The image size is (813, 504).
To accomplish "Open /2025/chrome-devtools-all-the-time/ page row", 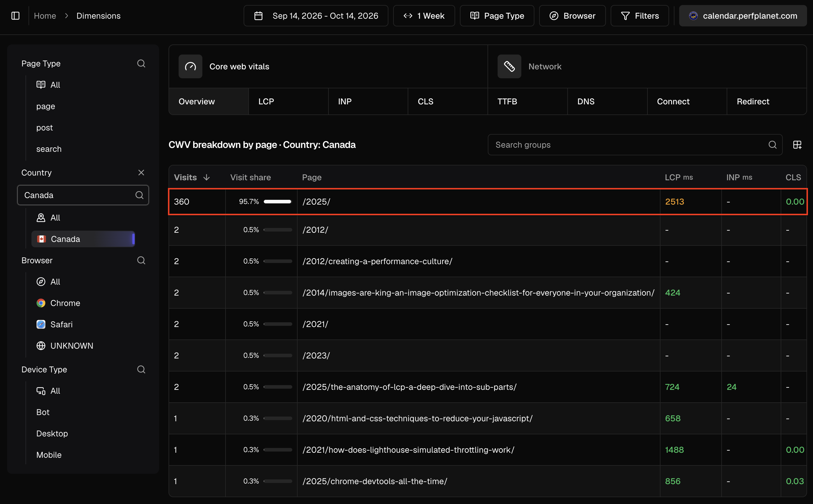I will (x=488, y=481).
